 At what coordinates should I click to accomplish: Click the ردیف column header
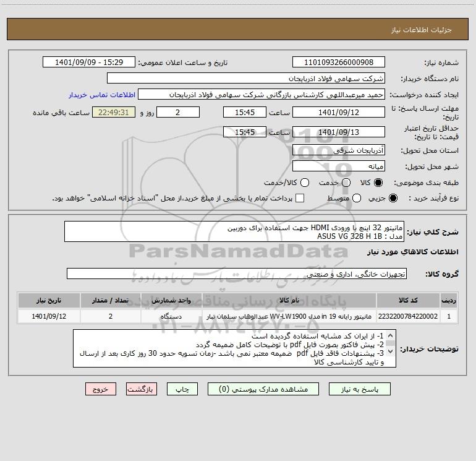pos(449,301)
